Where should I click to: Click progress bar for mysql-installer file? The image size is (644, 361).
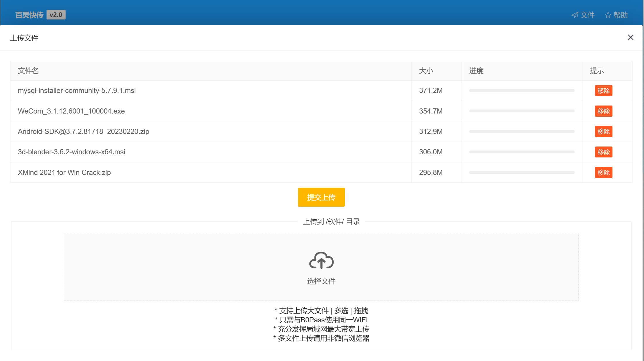point(522,91)
